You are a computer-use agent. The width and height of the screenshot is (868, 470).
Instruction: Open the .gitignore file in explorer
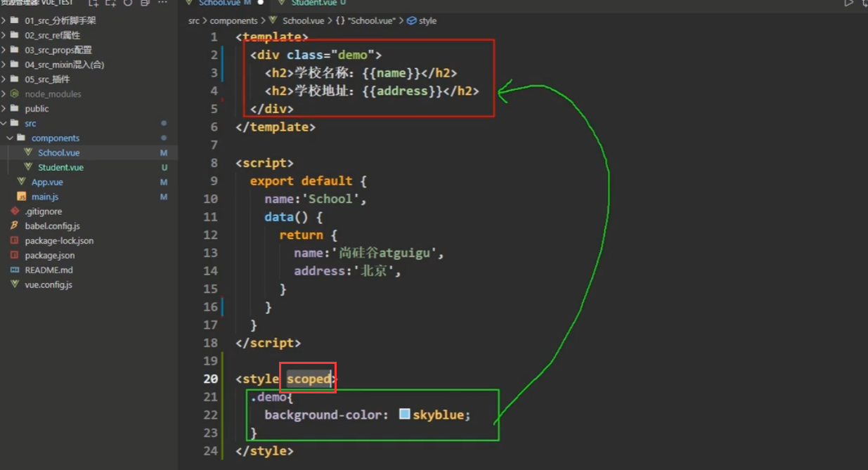click(x=44, y=211)
